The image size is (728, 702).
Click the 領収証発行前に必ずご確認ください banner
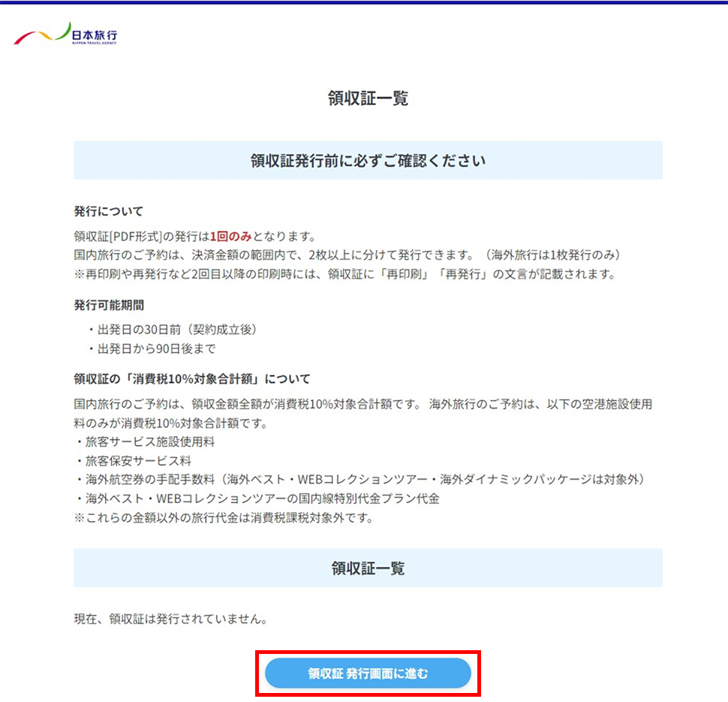pyautogui.click(x=368, y=161)
